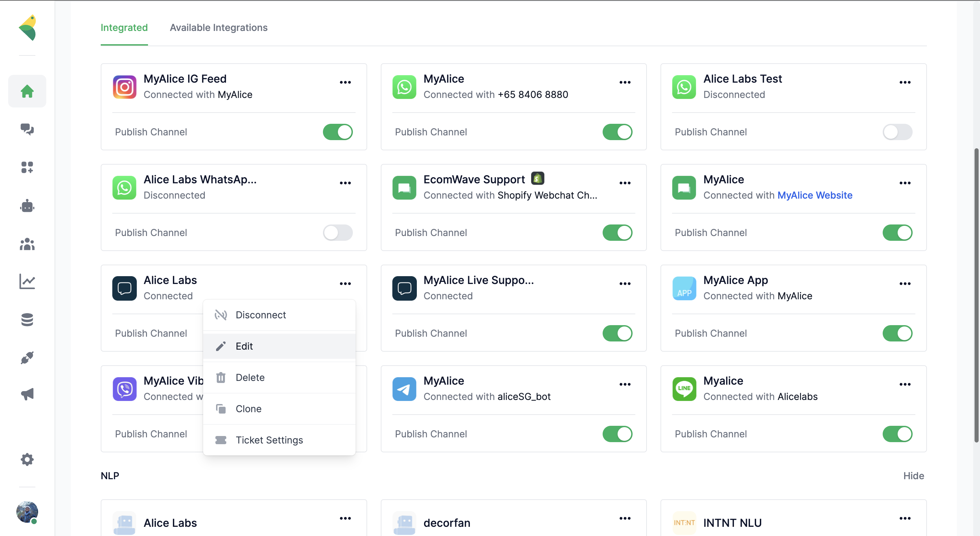This screenshot has height=536, width=980.
Task: Open the broadcast megaphone icon in sidebar
Action: coord(27,394)
